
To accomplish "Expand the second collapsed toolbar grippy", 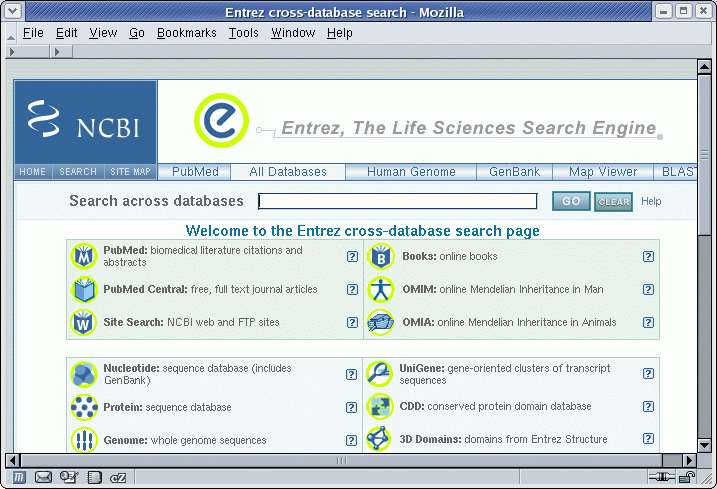I will tap(61, 52).
